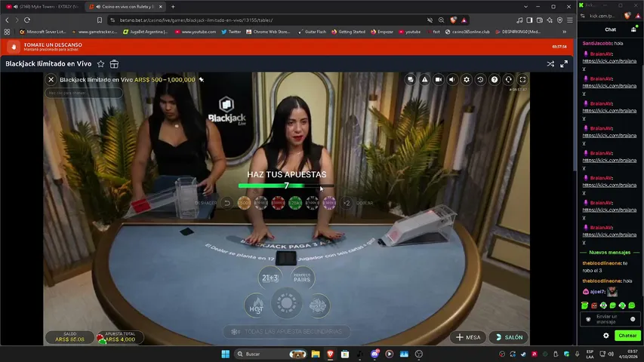The width and height of the screenshot is (644, 362).
Task: Add Blackjack Ilimitado to favorites star
Action: (x=100, y=64)
